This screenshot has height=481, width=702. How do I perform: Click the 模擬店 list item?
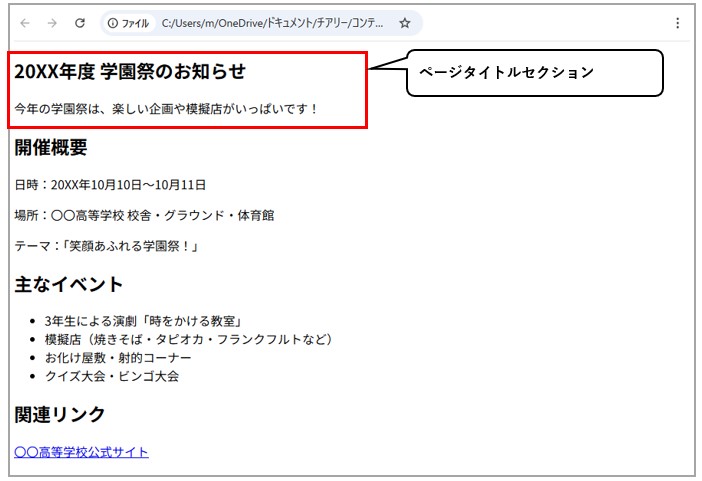189,339
